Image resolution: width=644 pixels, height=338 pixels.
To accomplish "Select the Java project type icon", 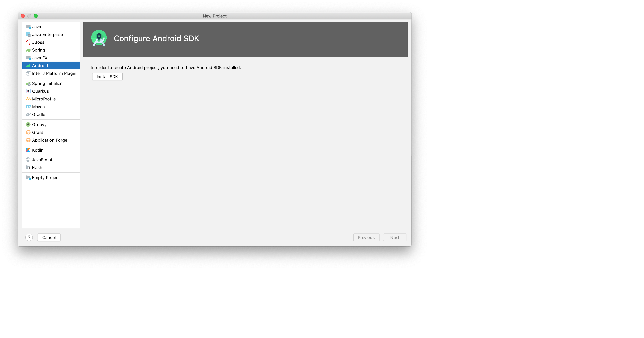I will point(28,26).
